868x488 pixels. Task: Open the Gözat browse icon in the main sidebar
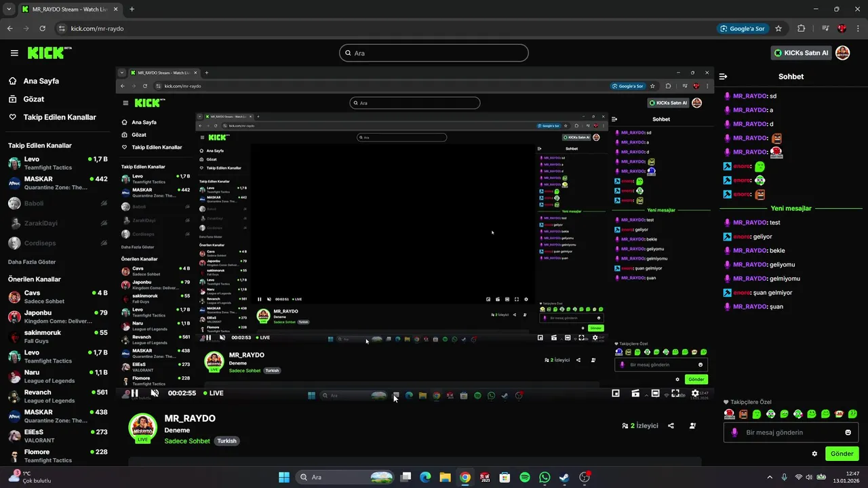(13, 99)
